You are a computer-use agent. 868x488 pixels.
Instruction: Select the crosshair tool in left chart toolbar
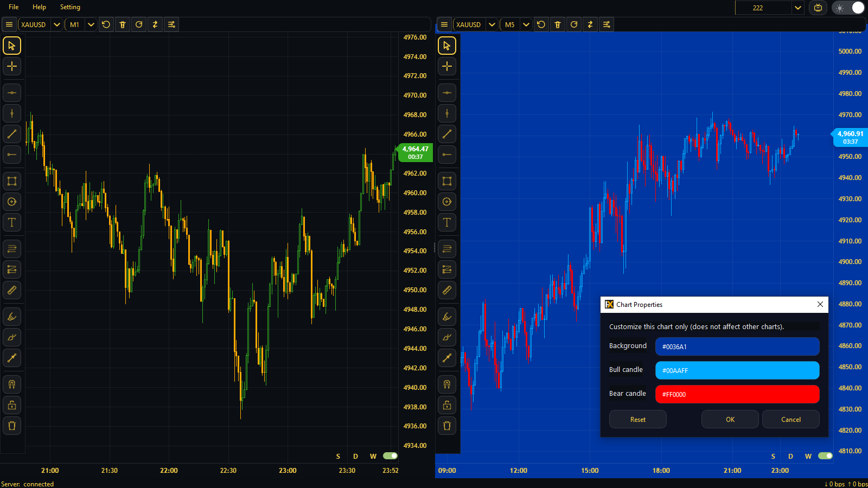[12, 66]
